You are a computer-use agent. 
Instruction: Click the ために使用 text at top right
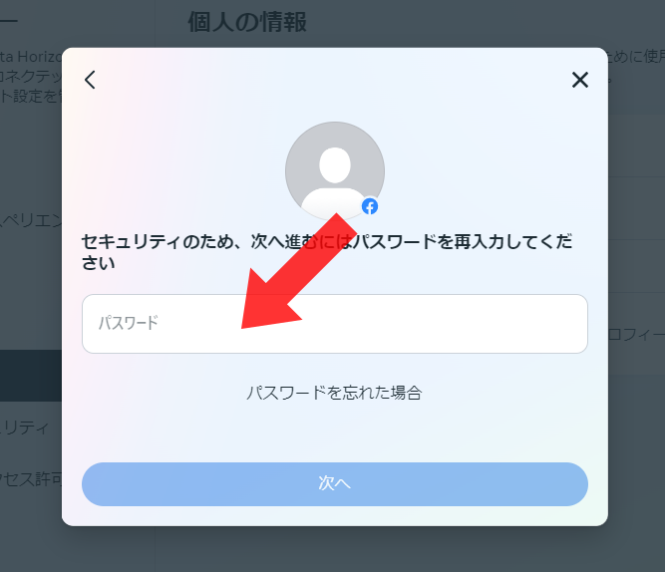(x=636, y=56)
